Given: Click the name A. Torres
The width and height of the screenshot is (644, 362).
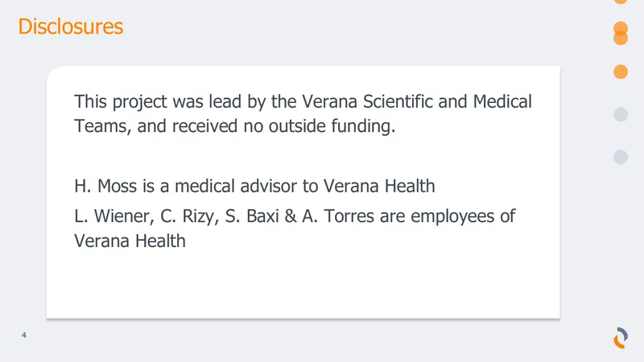Looking at the screenshot, I should 338,216.
